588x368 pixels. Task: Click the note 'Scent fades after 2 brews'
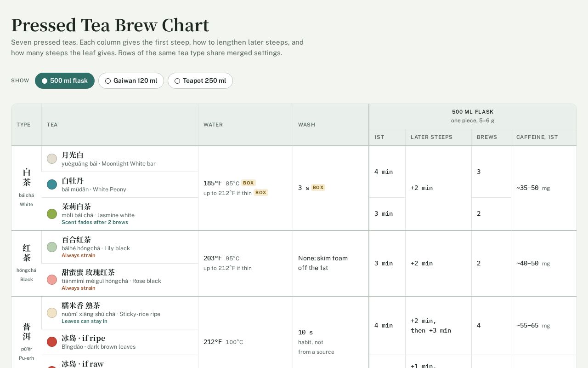coord(95,222)
